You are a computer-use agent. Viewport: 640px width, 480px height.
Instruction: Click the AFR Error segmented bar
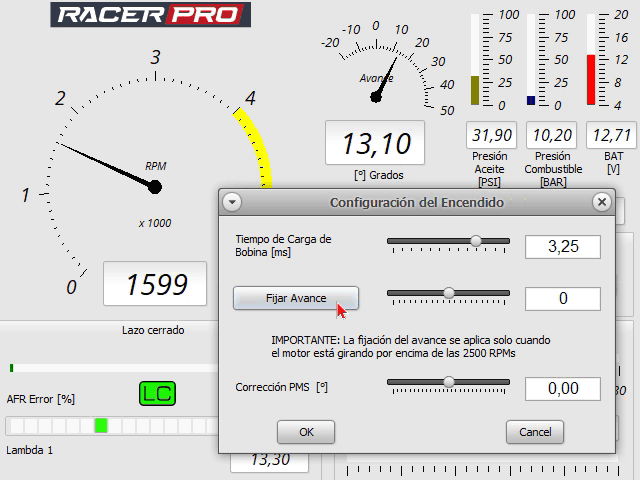[112, 426]
